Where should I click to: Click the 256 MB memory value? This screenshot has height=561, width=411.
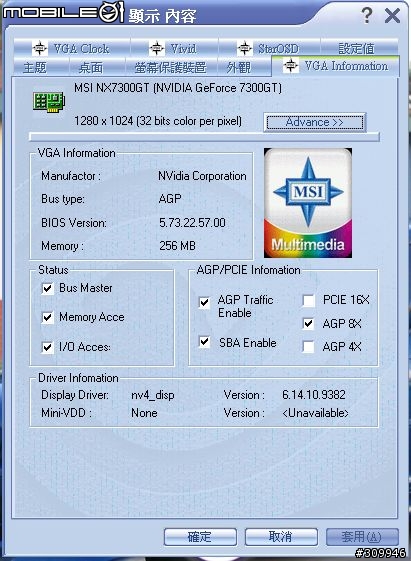click(177, 246)
